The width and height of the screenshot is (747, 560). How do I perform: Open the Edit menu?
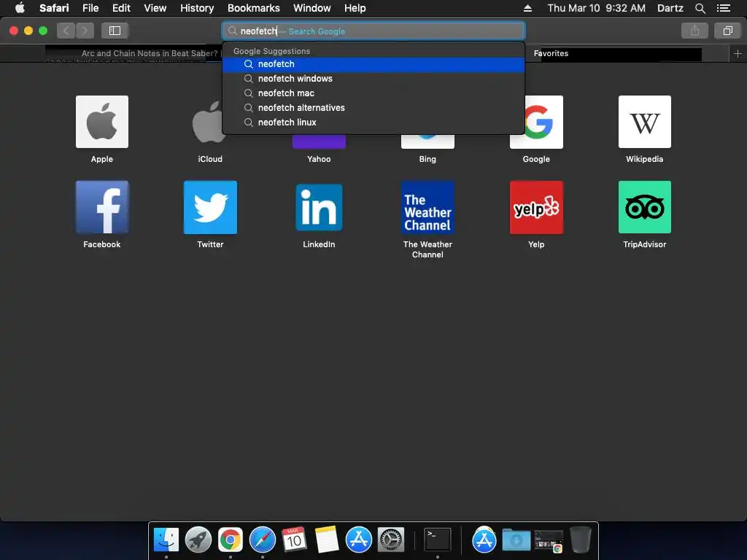tap(121, 8)
